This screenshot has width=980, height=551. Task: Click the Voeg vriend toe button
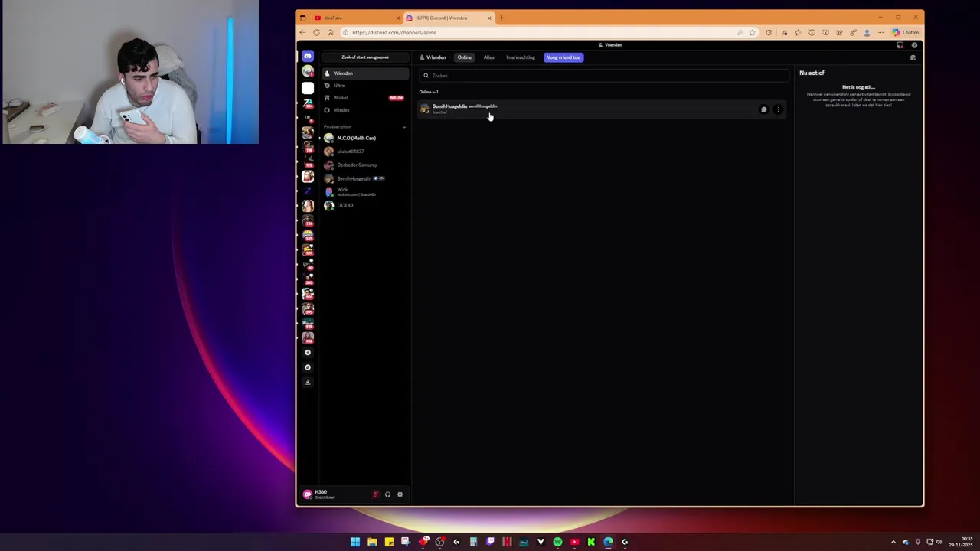click(x=563, y=57)
